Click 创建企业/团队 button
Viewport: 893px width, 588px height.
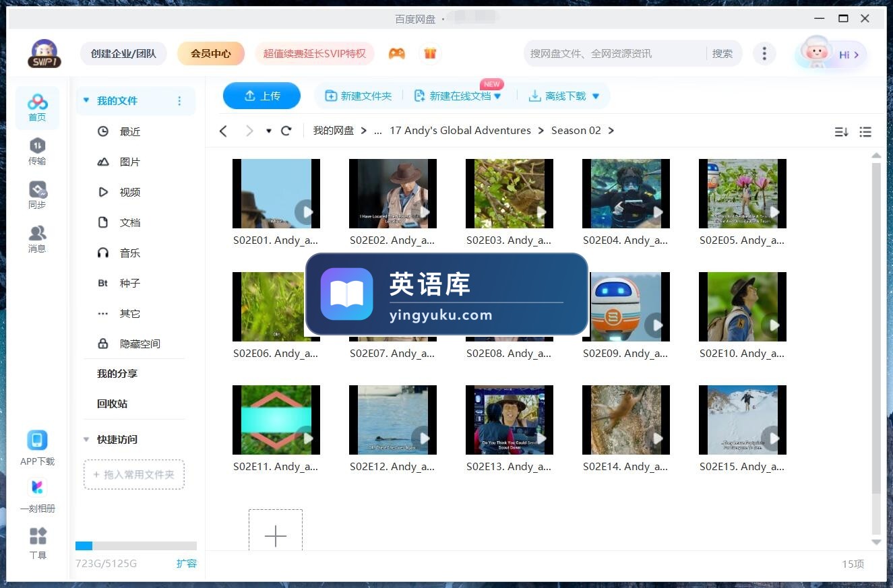[123, 54]
